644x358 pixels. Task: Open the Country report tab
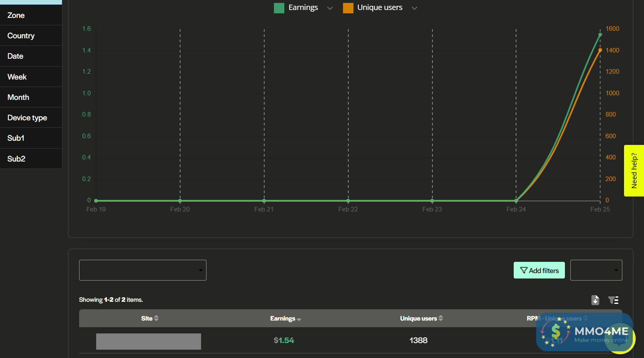[31, 36]
